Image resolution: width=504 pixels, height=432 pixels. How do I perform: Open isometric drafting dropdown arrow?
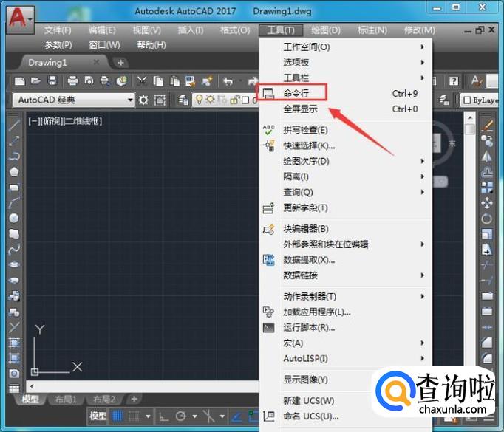[x=222, y=416]
